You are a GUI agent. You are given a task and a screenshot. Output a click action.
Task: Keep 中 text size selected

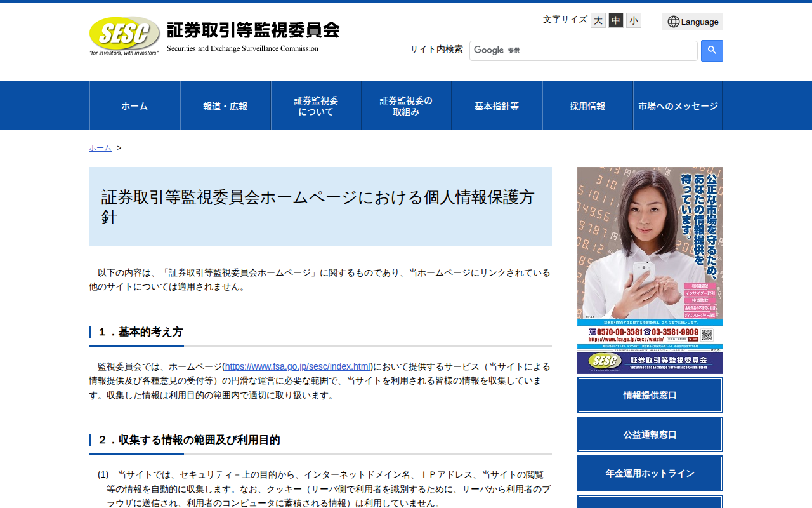[x=615, y=20]
